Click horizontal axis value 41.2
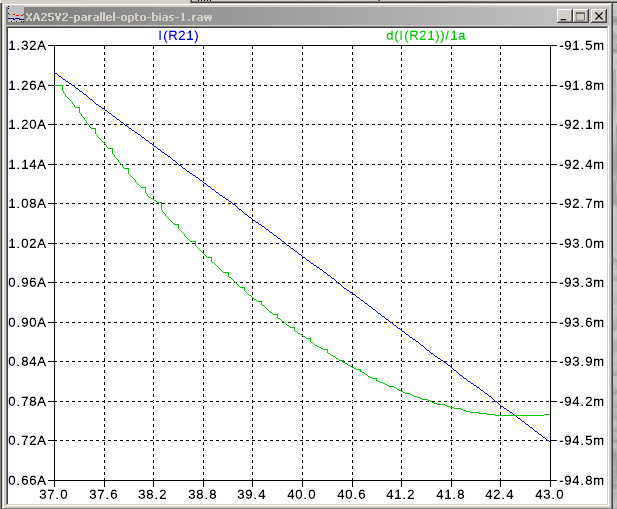 (x=401, y=494)
